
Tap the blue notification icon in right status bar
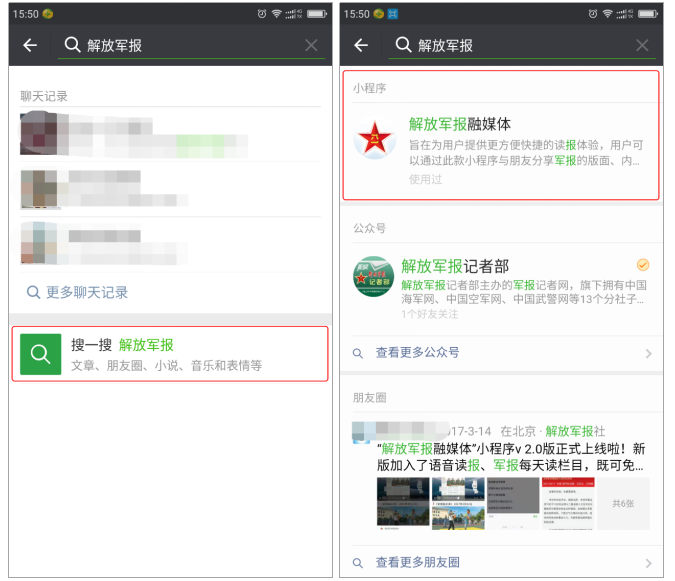point(393,14)
